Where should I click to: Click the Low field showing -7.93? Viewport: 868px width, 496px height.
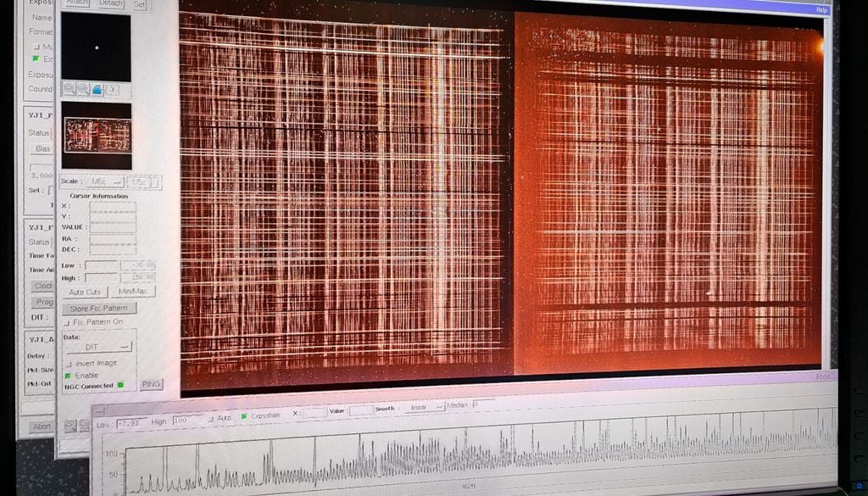[131, 423]
